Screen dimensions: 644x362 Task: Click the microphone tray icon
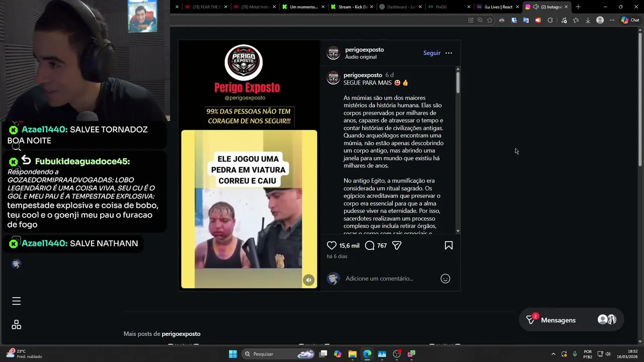575,354
